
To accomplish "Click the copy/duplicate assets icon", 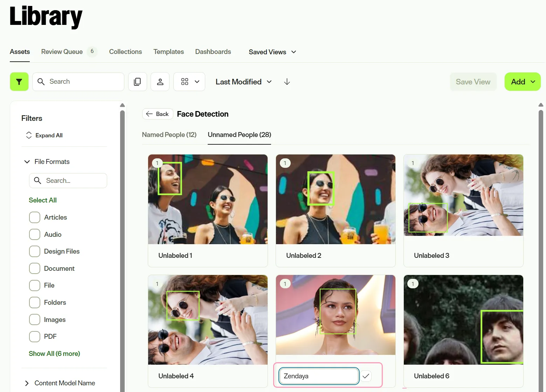I will [137, 82].
